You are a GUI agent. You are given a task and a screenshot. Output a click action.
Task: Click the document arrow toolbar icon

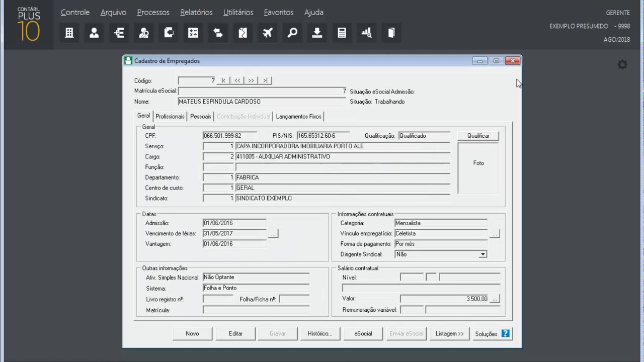[x=169, y=33]
